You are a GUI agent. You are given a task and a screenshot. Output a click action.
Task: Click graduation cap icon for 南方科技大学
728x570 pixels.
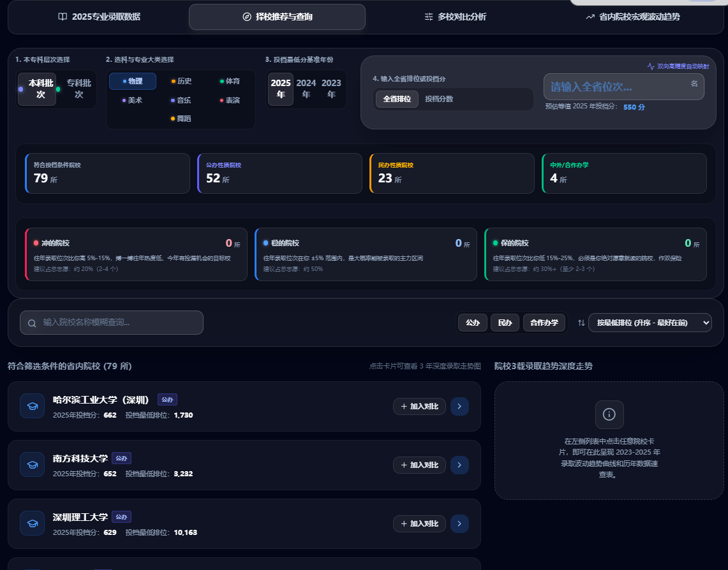(x=32, y=465)
